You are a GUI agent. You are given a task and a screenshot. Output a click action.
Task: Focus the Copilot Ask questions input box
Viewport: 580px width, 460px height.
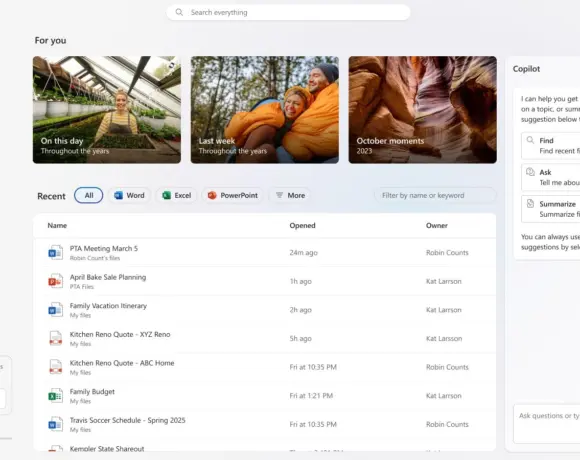547,424
